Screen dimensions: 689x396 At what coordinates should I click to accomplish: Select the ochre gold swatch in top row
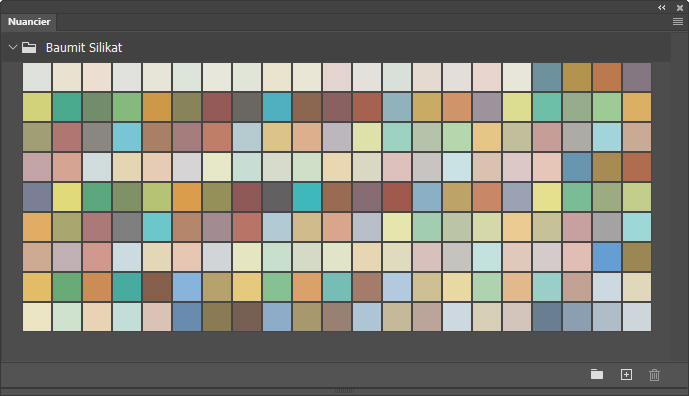coord(577,77)
